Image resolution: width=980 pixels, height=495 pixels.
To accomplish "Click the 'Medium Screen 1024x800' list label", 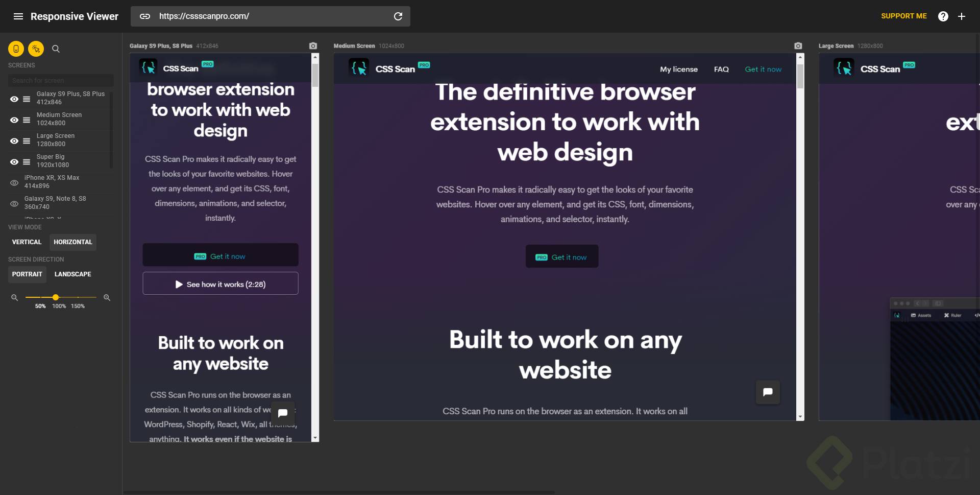I will [x=59, y=119].
